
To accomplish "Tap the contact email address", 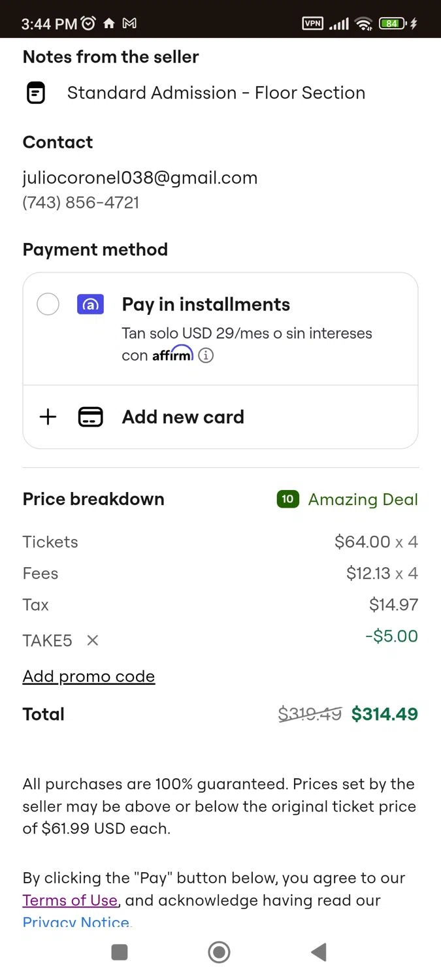I will tap(140, 178).
